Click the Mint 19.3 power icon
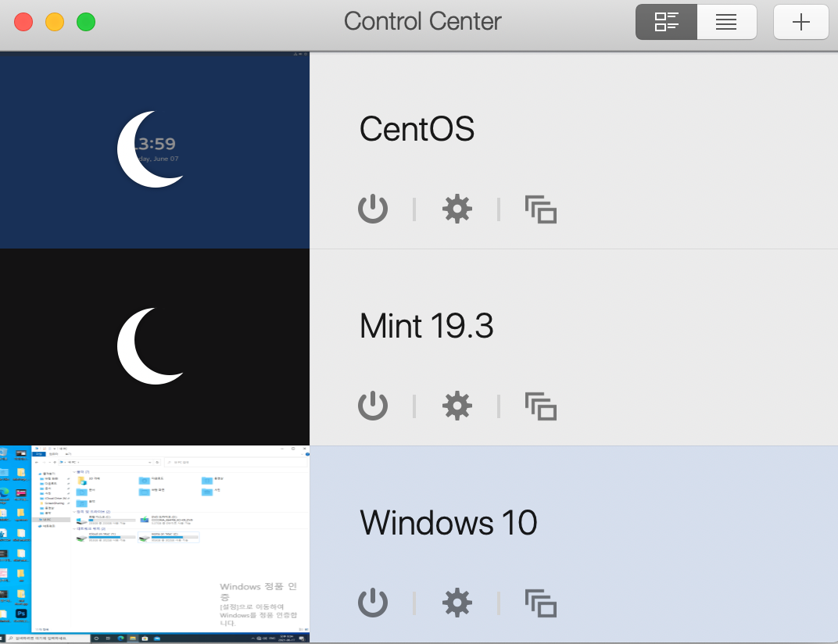Screen dimensions: 838x644 (x=373, y=406)
